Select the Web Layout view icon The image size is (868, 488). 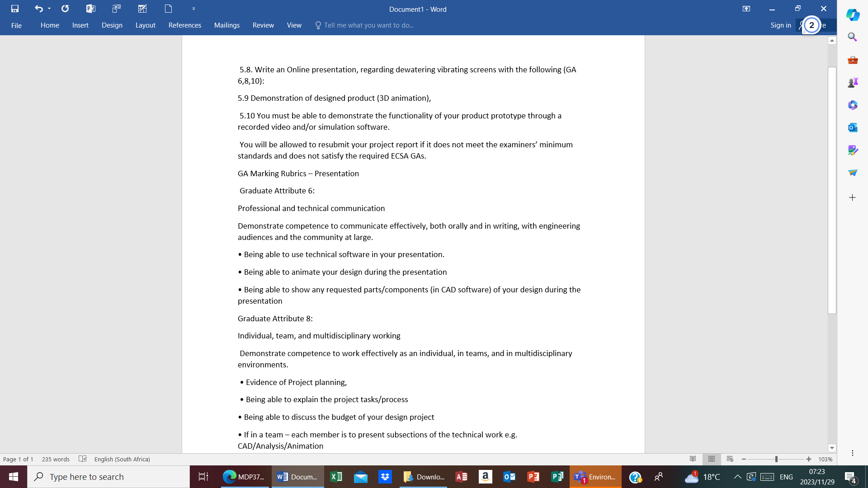tap(730, 459)
